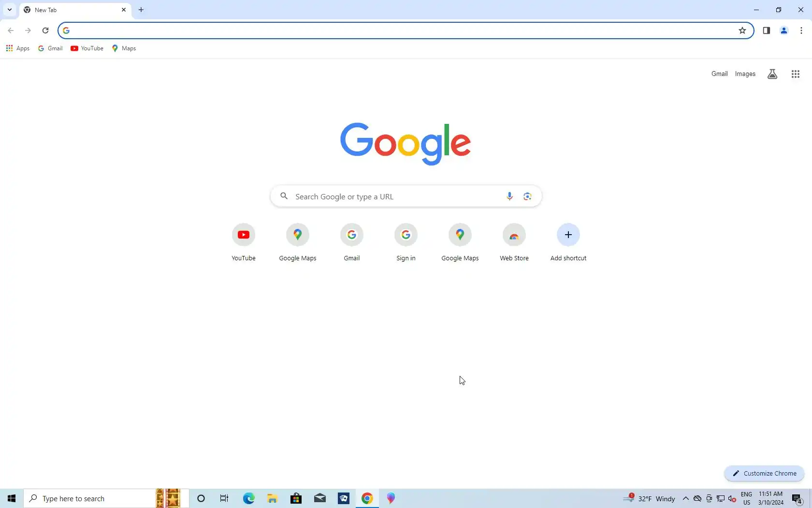
Task: Open the Windows Start menu
Action: (12, 498)
